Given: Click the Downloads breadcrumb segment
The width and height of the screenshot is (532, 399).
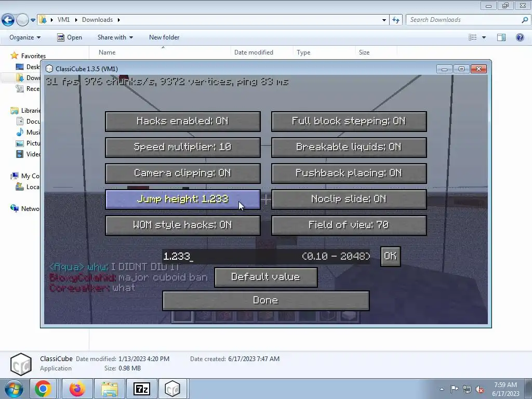Looking at the screenshot, I should (x=97, y=20).
